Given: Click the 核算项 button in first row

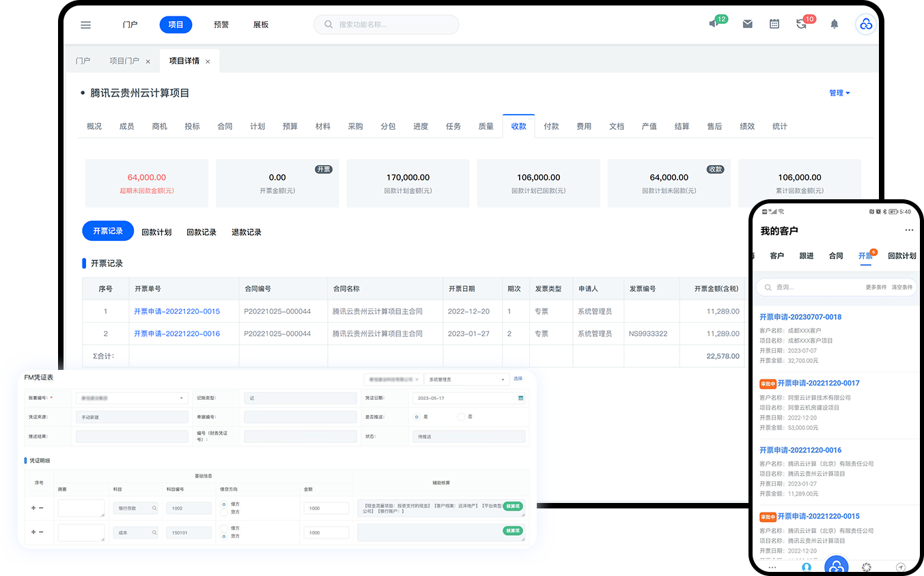Looking at the screenshot, I should 512,506.
